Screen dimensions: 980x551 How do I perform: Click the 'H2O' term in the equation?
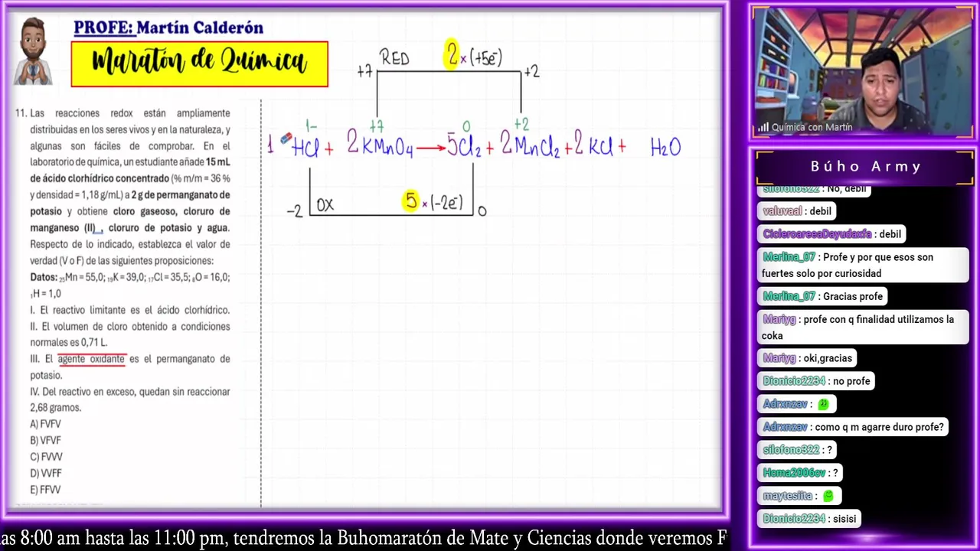[665, 147]
